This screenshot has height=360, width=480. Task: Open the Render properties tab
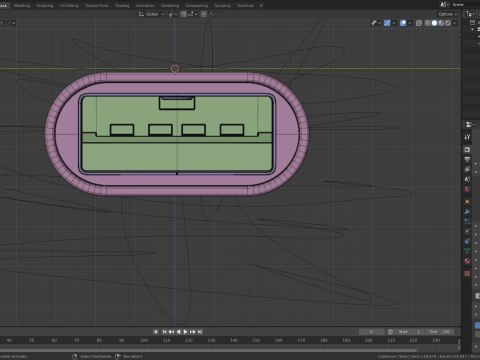point(467,150)
